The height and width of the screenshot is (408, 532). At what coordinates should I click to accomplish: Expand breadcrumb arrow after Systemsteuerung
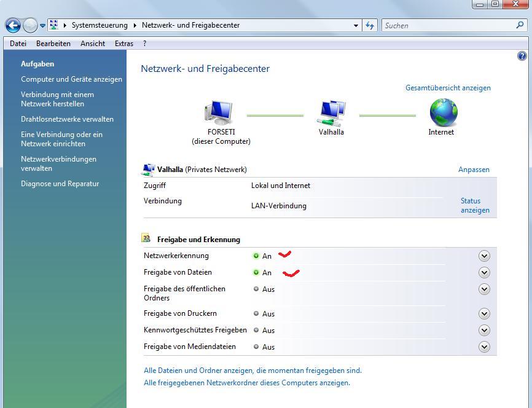135,25
